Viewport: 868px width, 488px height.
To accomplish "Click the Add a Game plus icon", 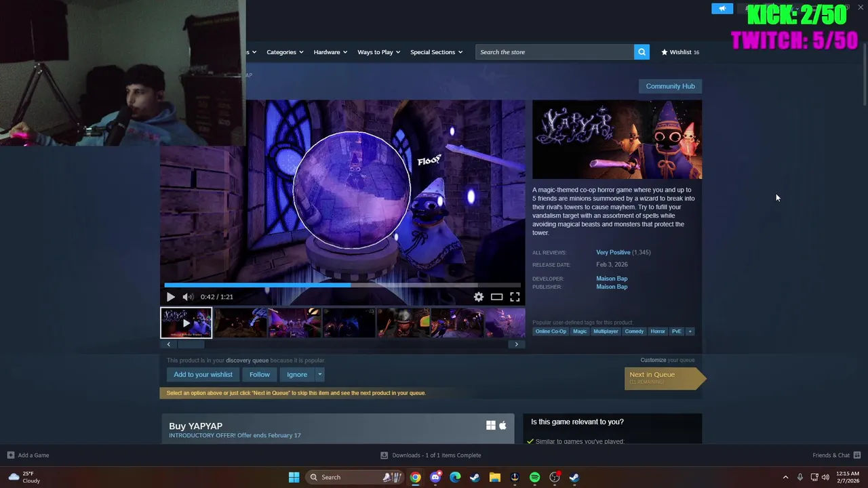I will point(10,455).
